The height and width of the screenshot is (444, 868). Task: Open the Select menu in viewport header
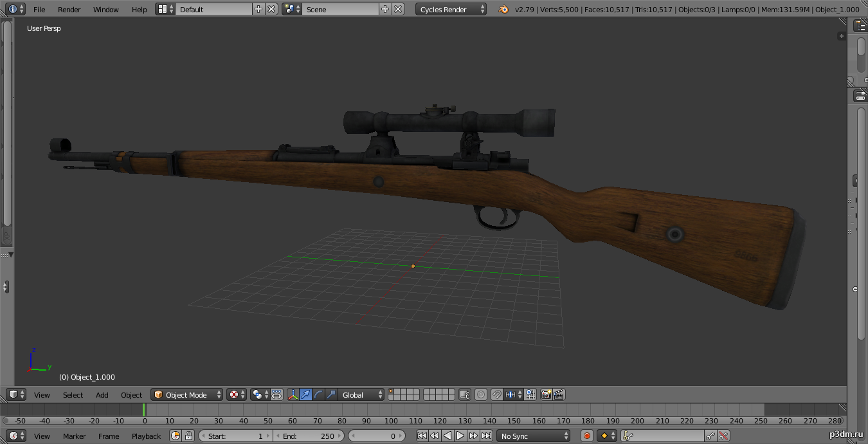[73, 394]
